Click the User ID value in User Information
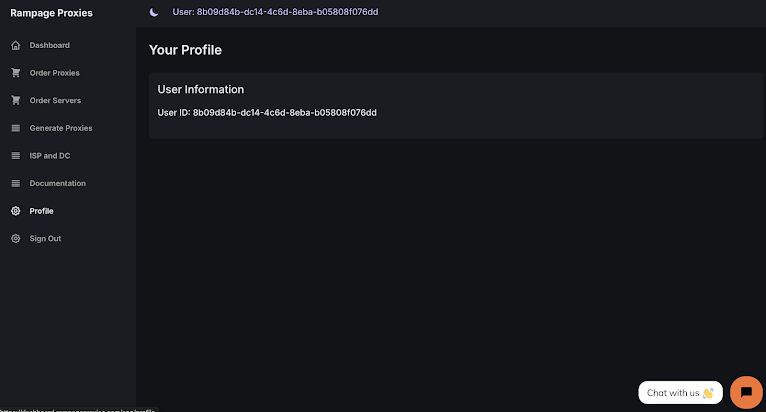 point(284,113)
